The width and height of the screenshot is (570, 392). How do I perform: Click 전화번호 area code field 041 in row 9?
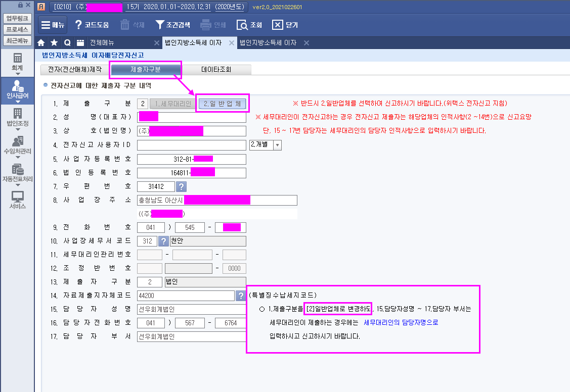coord(151,228)
